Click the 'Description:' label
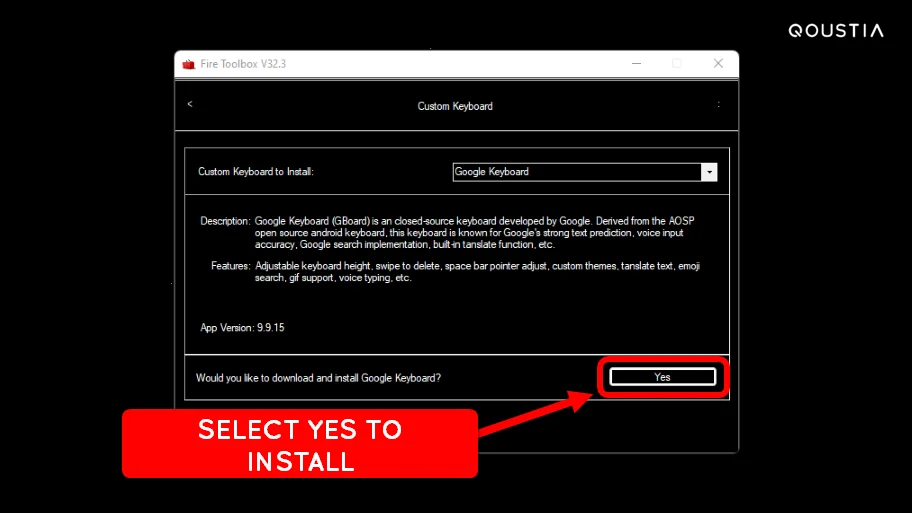Image resolution: width=912 pixels, height=513 pixels. [225, 221]
